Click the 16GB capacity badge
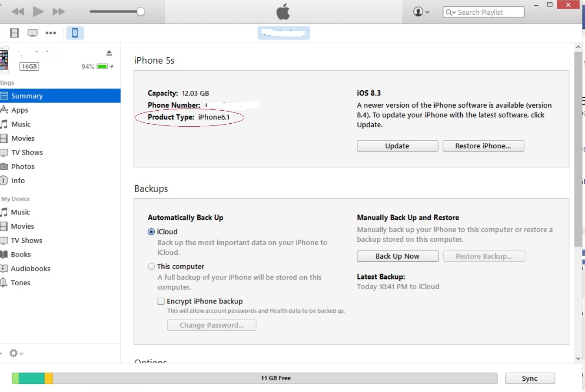 point(29,66)
